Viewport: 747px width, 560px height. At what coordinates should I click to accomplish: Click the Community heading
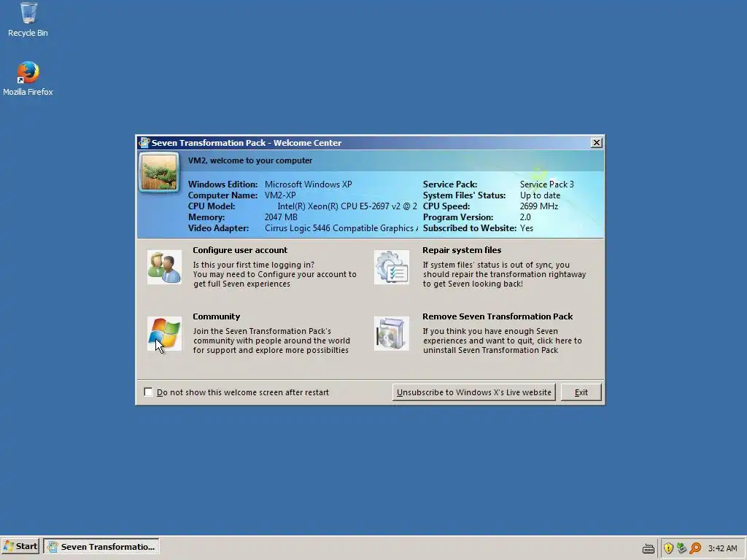(216, 316)
